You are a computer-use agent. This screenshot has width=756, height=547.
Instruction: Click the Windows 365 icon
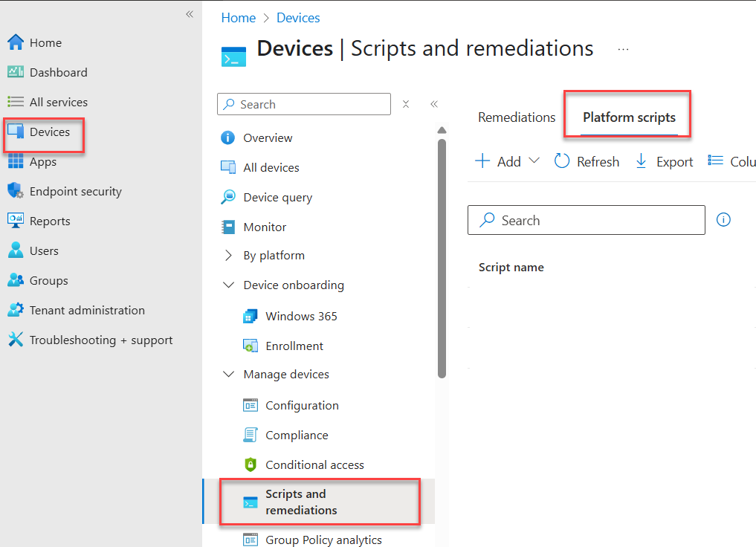(x=251, y=316)
